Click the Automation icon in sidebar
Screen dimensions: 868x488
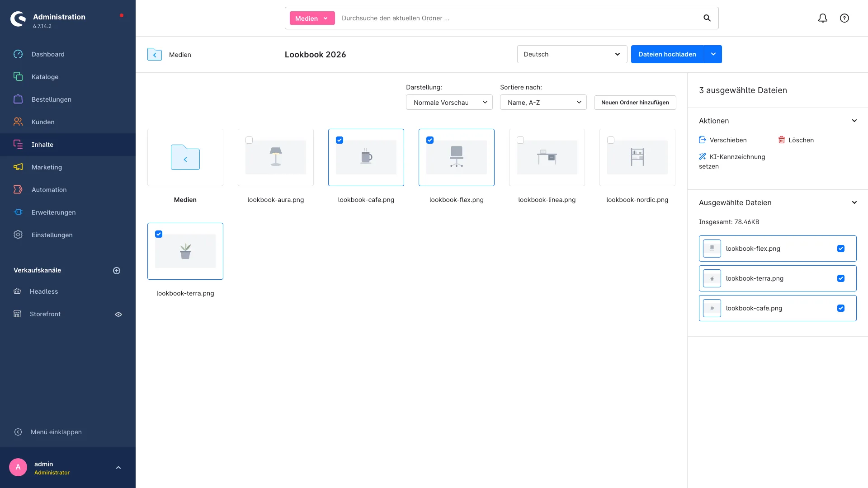[x=18, y=190]
